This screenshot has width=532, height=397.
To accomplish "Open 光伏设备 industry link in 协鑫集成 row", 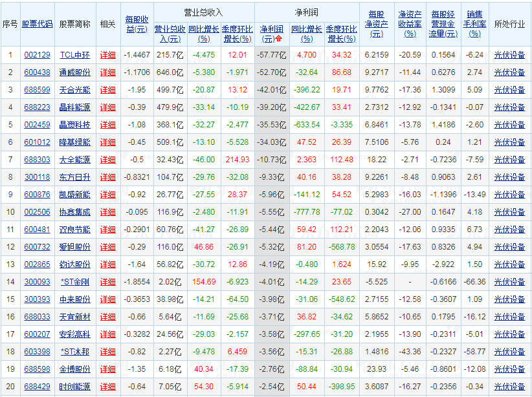I will point(509,212).
